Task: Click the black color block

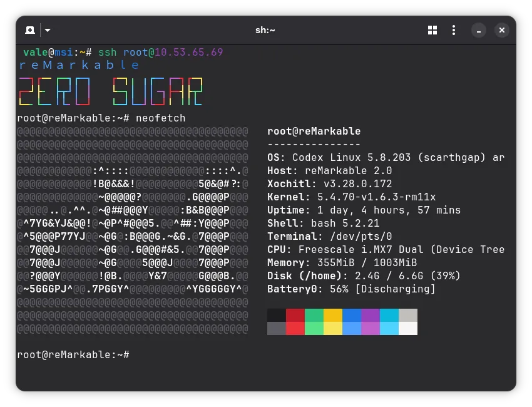Action: (277, 315)
